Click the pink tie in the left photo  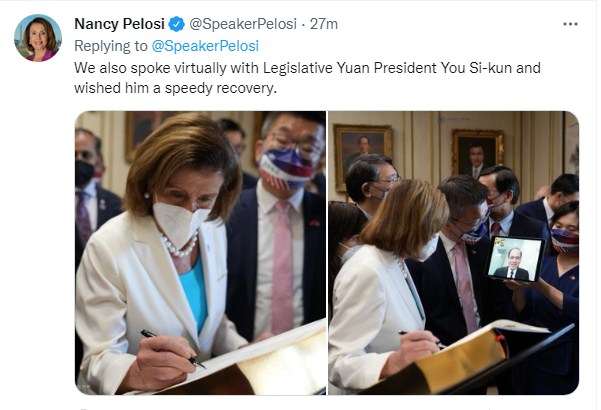point(283,267)
